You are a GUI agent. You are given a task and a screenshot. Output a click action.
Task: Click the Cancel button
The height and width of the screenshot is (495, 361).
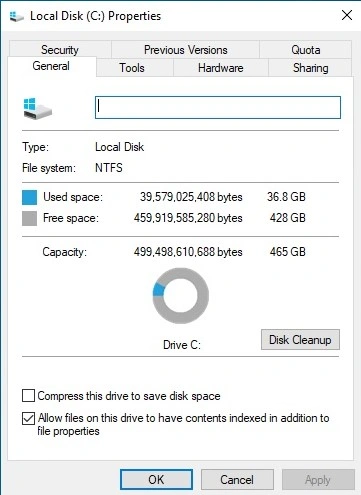point(237,480)
